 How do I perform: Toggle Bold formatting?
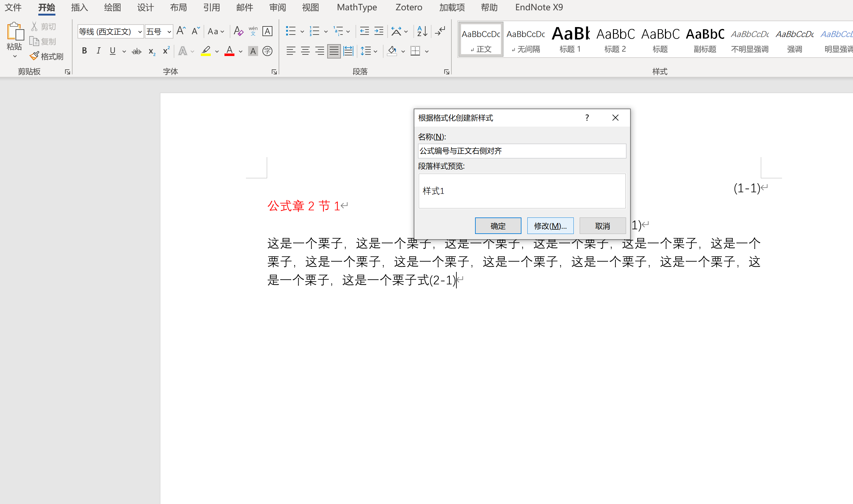84,51
